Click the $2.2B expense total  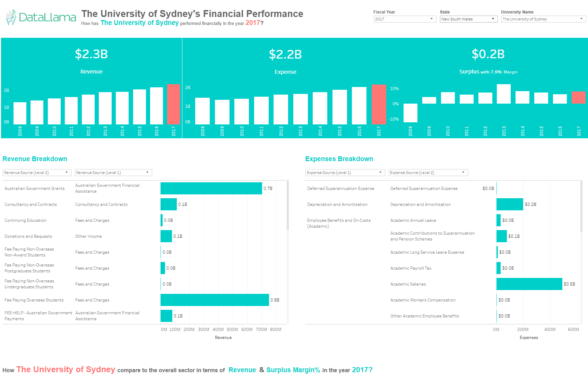tap(285, 54)
